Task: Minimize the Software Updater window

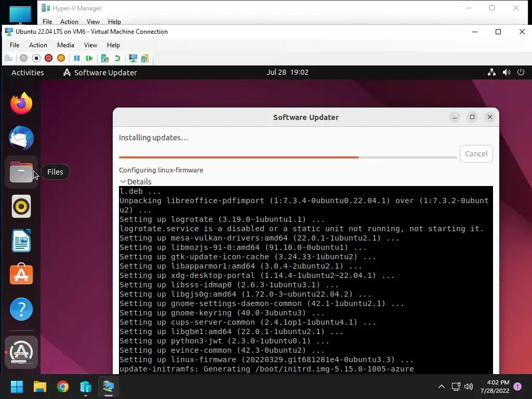Action: pyautogui.click(x=455, y=117)
